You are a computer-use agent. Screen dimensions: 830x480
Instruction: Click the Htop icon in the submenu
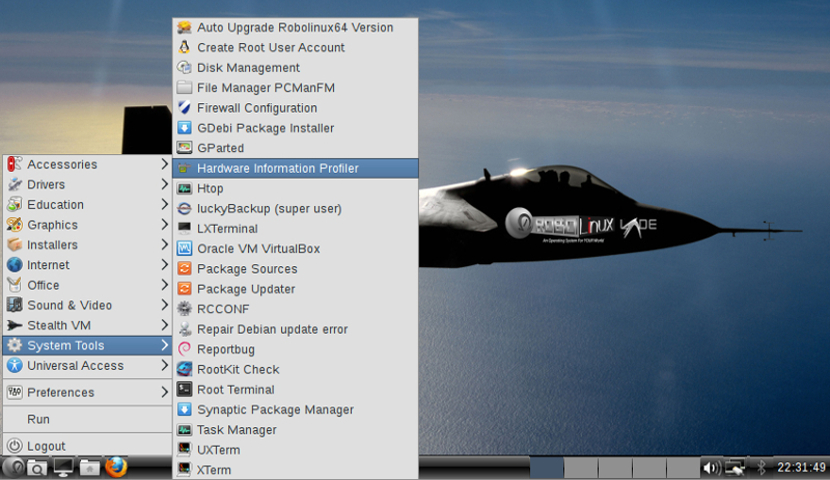(184, 188)
